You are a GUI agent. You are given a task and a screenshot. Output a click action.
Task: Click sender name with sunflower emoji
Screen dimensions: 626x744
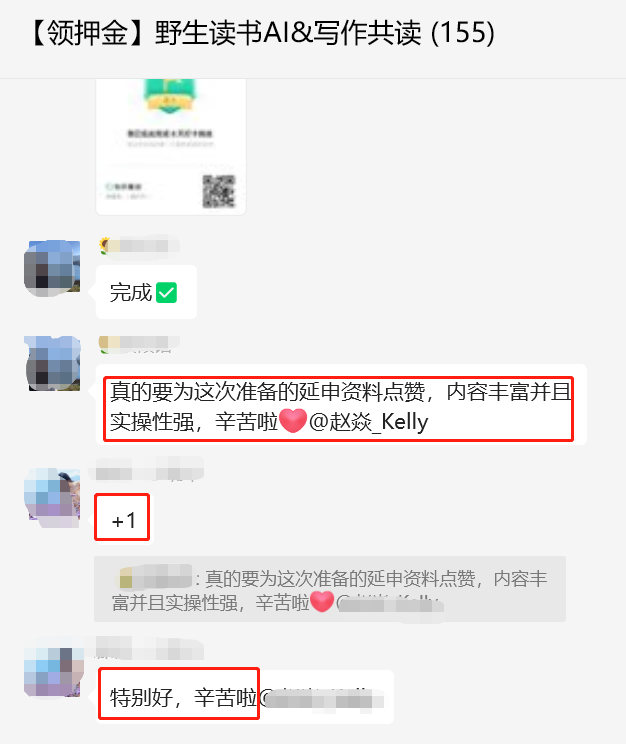[140, 246]
